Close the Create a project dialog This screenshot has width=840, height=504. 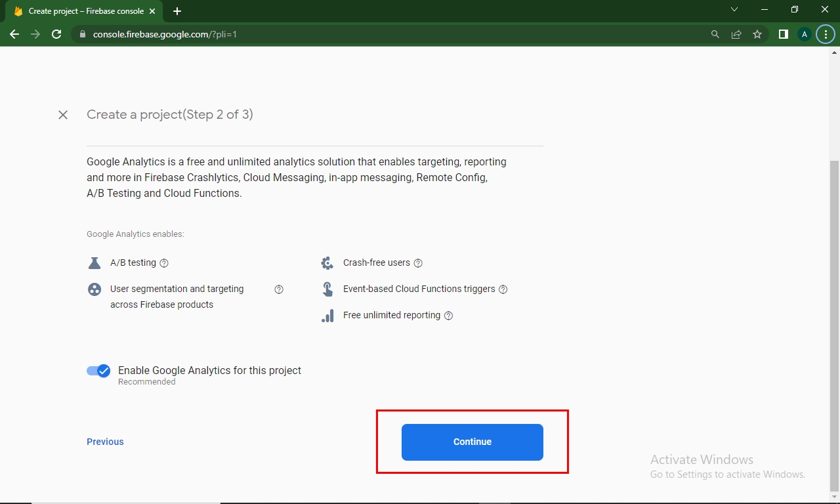(63, 115)
